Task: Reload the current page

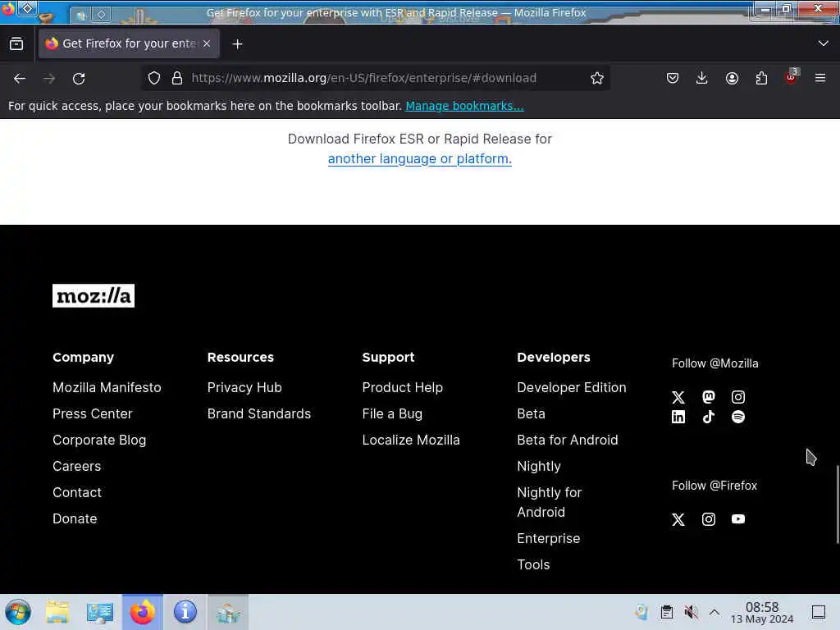Action: point(79,78)
